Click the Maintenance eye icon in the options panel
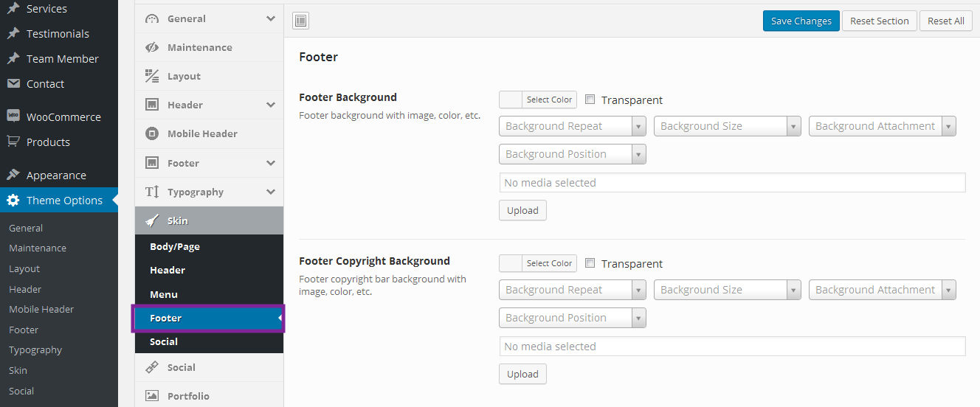 click(x=152, y=47)
